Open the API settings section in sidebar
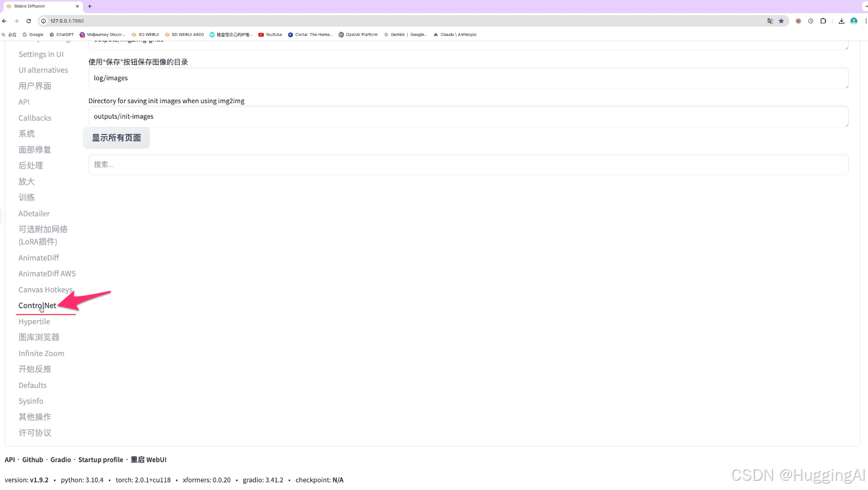 coord(24,102)
